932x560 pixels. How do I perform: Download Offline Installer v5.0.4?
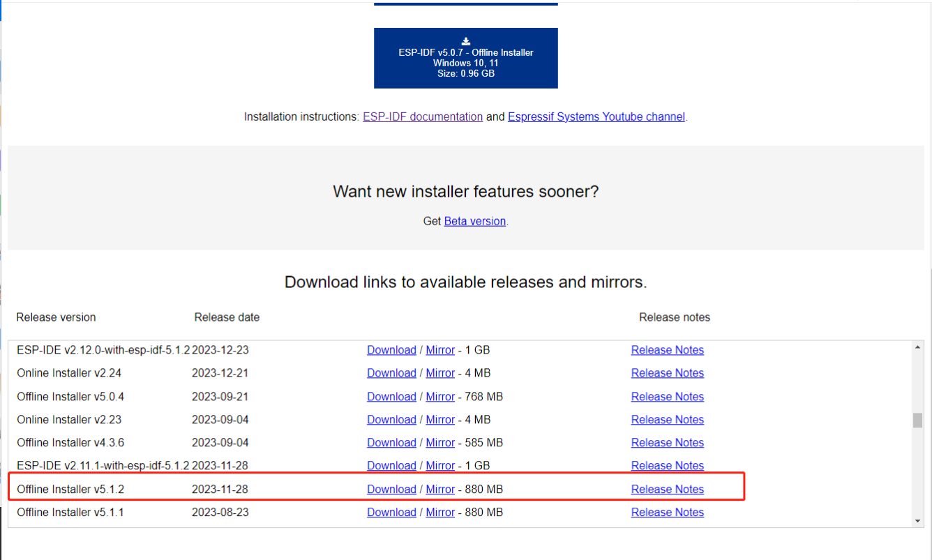(391, 397)
